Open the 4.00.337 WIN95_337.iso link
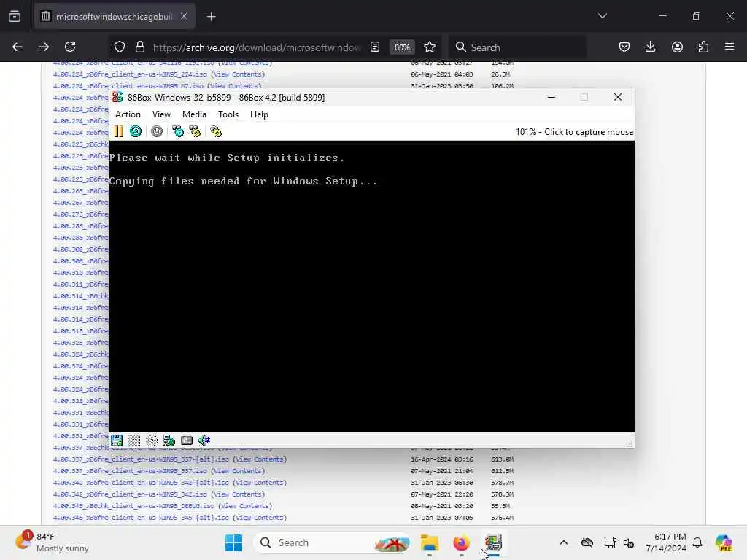Viewport: 747px width, 560px height. [x=130, y=471]
